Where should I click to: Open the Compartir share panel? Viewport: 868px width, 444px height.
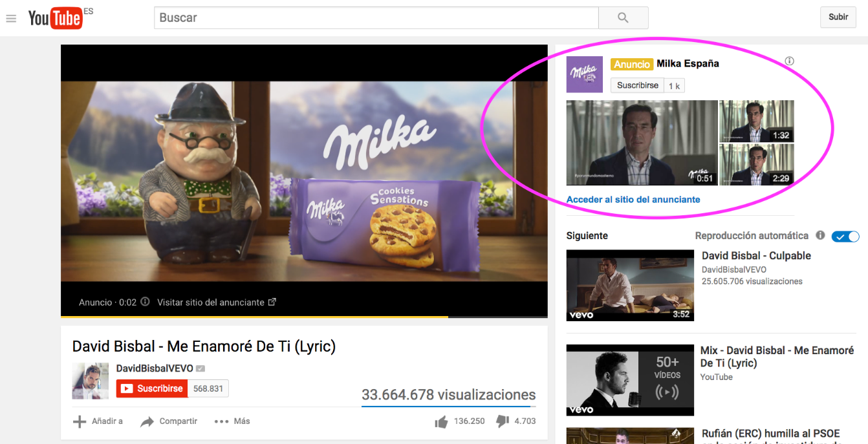tap(169, 421)
